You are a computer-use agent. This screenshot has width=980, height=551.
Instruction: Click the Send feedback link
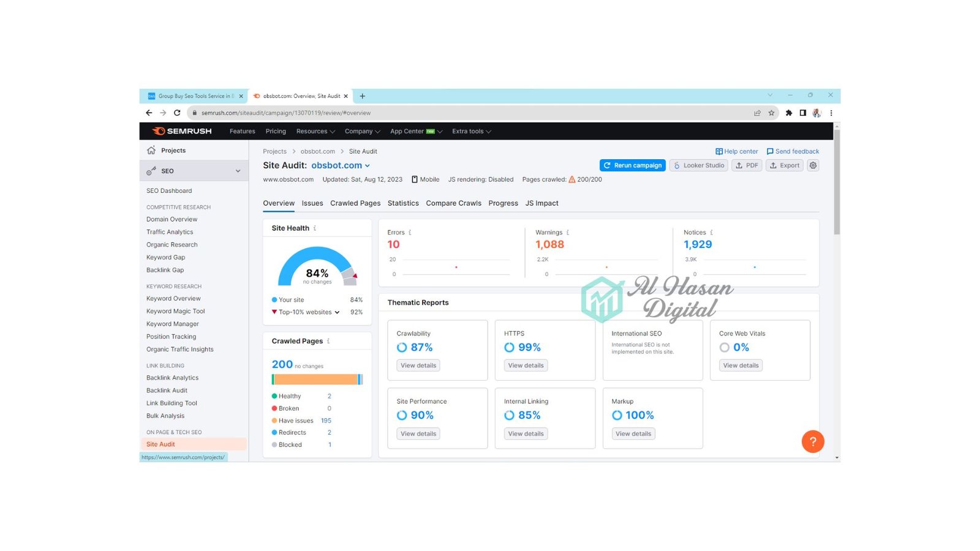point(793,151)
